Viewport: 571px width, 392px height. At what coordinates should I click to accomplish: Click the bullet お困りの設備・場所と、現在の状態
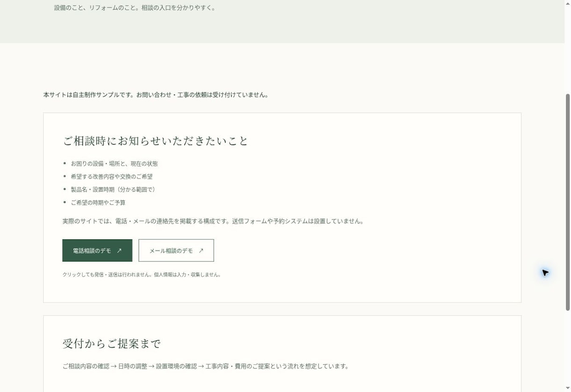114,164
